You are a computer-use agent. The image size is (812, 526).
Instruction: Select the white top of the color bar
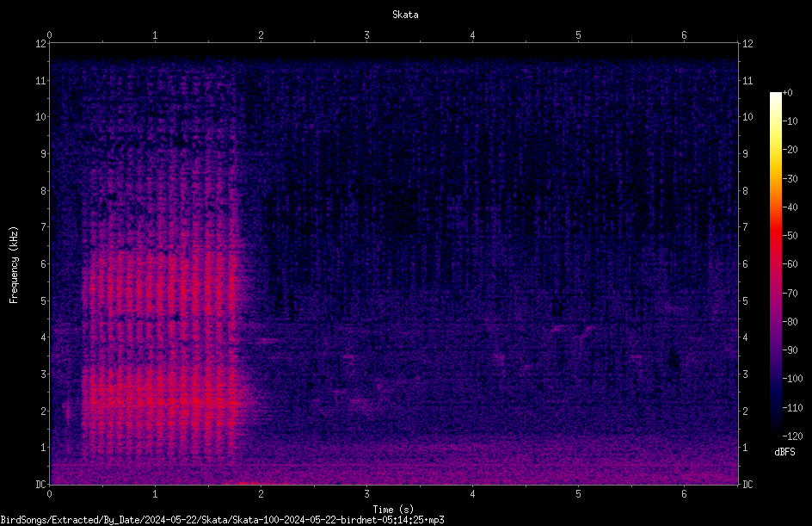[775, 96]
